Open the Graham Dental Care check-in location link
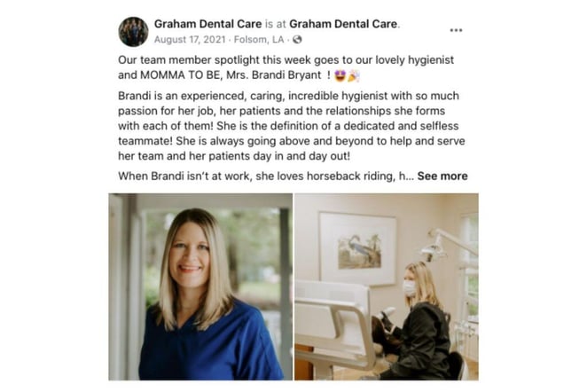The height and width of the screenshot is (392, 587). pyautogui.click(x=343, y=24)
